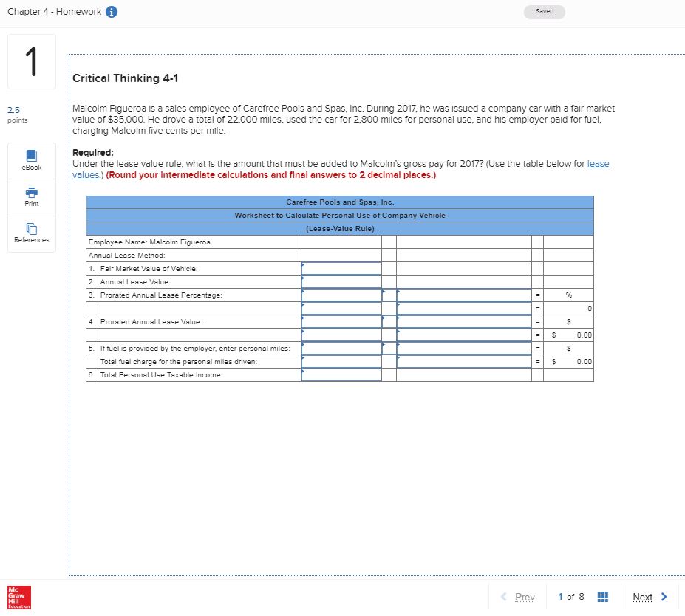Click the Total Personal Use Taxable Income input
Screen dimensions: 685x616
(x=341, y=375)
